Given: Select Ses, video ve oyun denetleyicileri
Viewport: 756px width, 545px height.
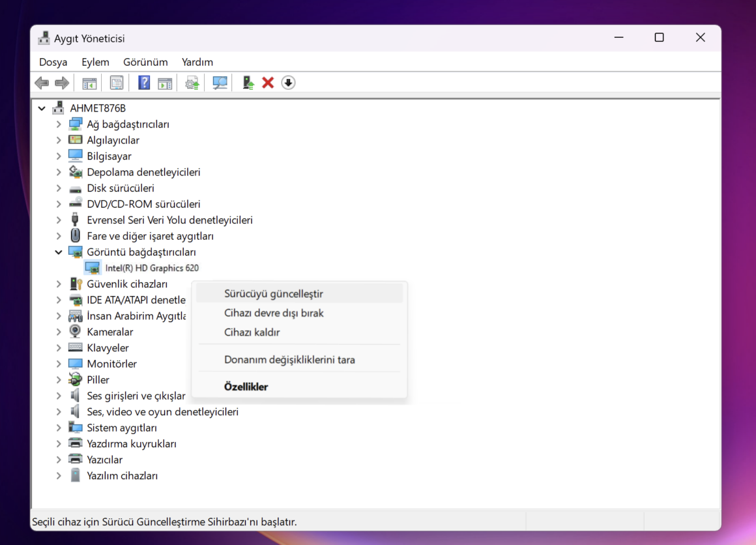Looking at the screenshot, I should point(162,412).
